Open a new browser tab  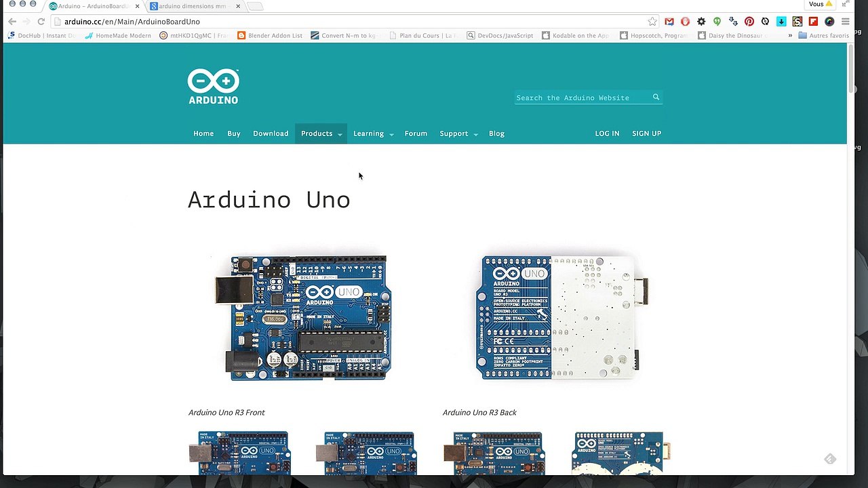point(255,6)
